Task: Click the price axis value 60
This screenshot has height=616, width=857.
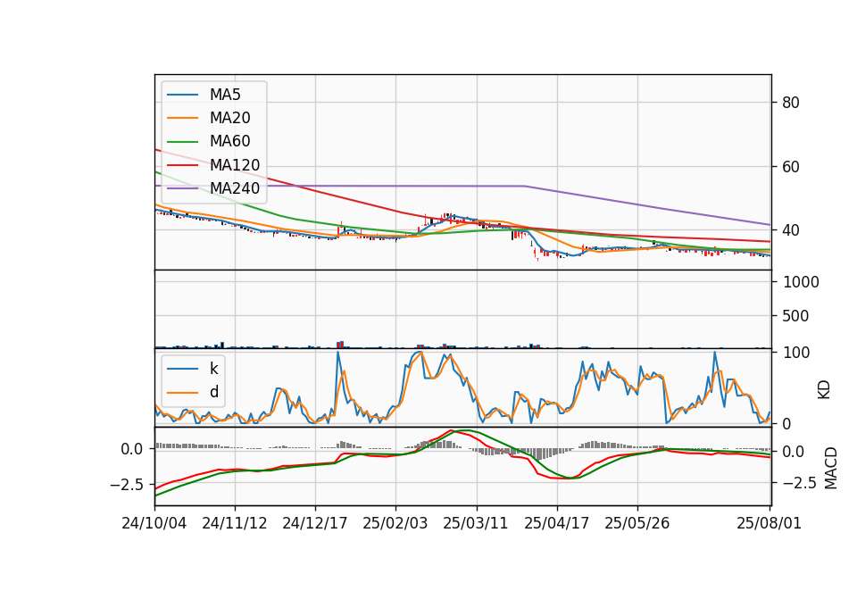Action: tap(790, 167)
